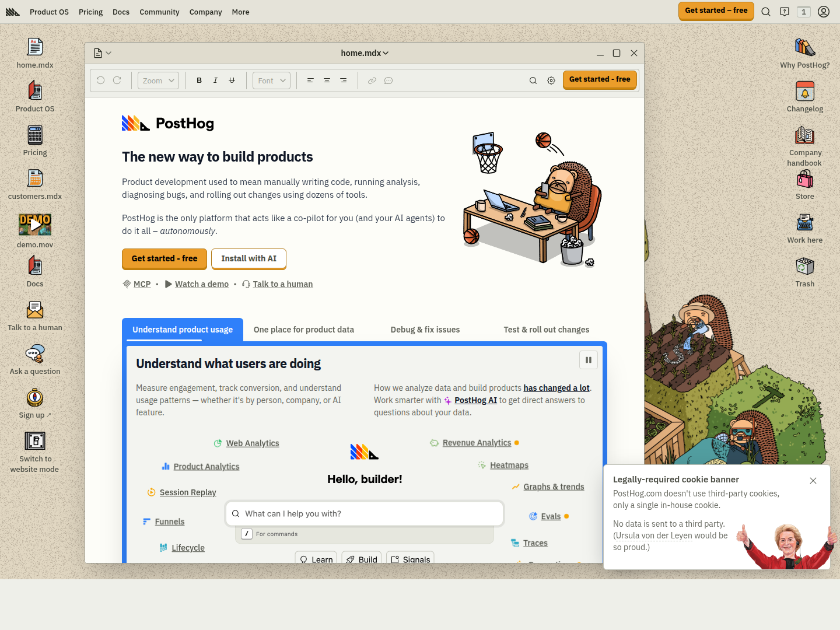
Task: Open the Pricing menu item
Action: coord(90,12)
